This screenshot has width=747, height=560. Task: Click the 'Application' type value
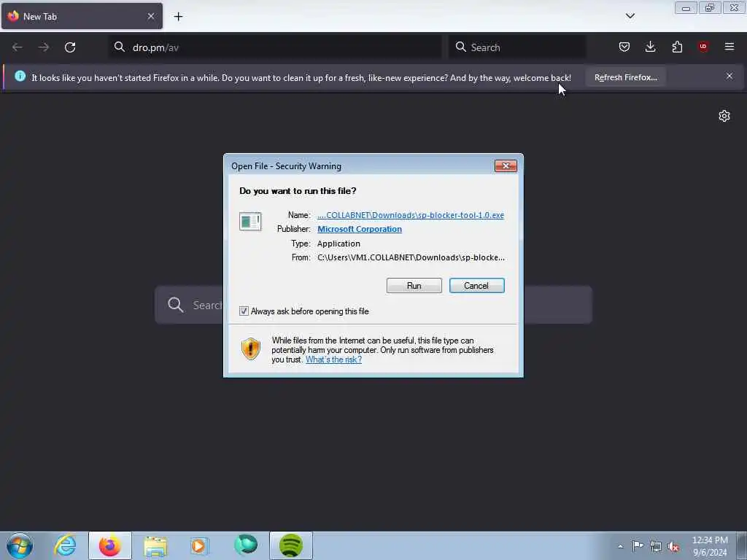338,244
